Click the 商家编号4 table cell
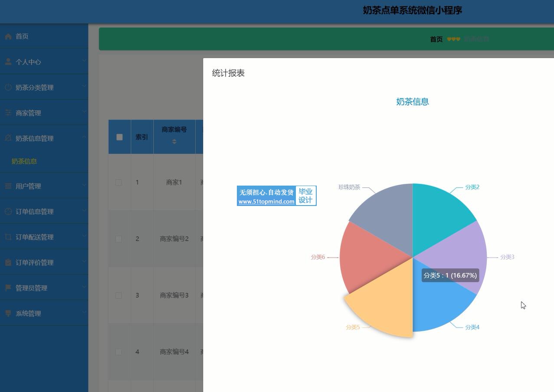The height and width of the screenshot is (392, 554). tap(174, 352)
